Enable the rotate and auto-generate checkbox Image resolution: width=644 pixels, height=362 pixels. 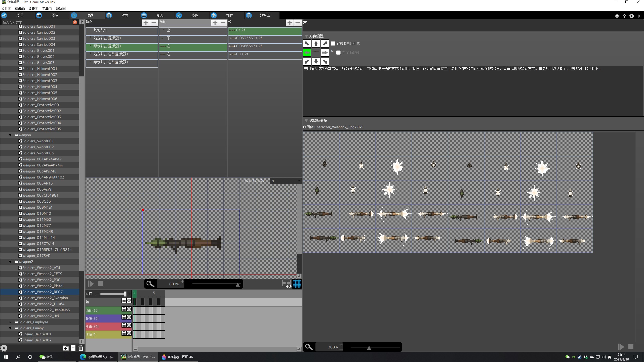coord(333,43)
